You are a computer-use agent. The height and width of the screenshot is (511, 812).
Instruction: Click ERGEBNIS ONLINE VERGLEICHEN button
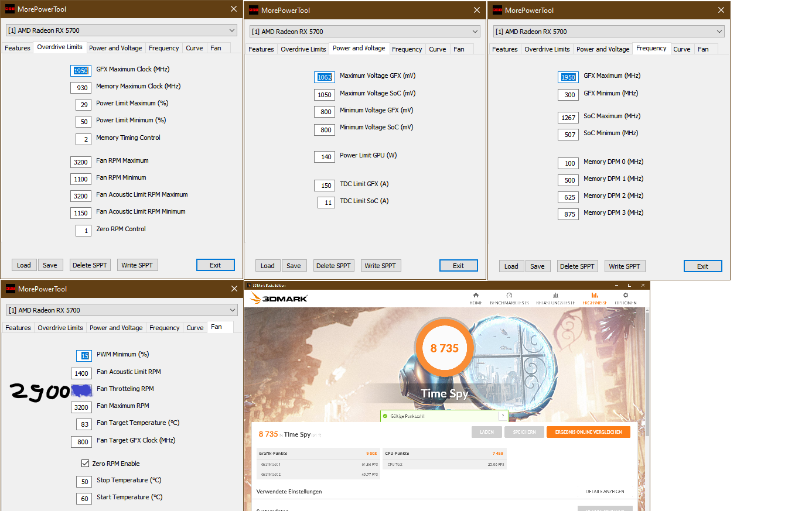(x=588, y=432)
